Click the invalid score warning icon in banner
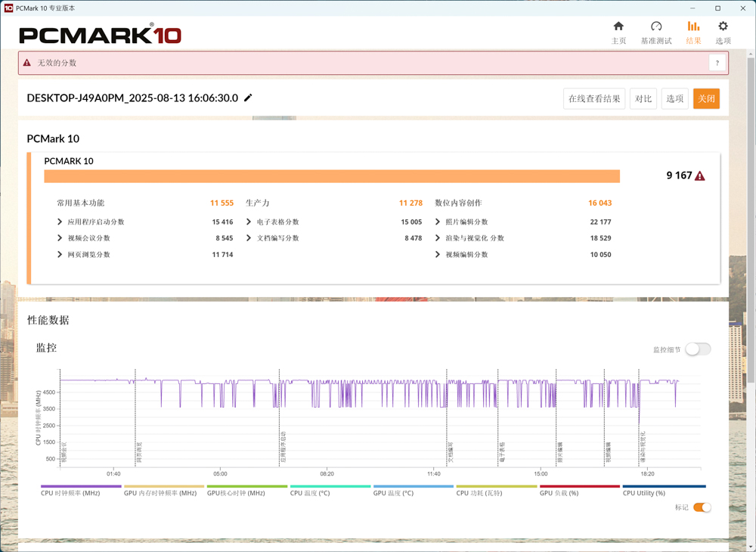The width and height of the screenshot is (756, 552). coord(27,63)
